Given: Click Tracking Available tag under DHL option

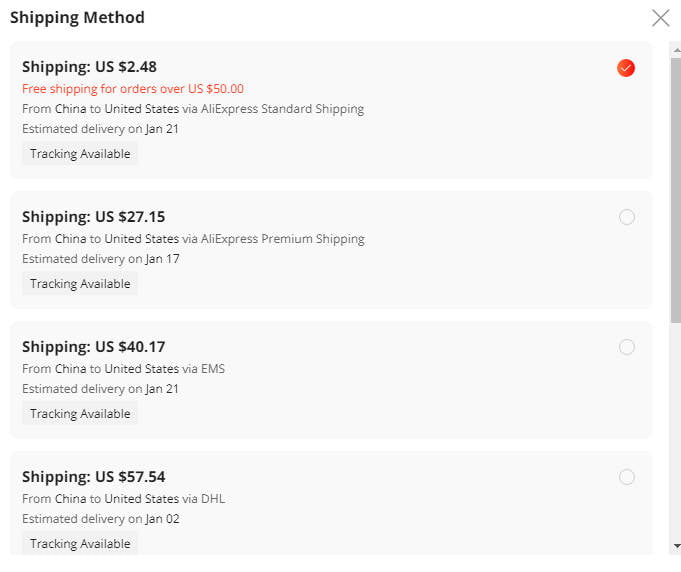Looking at the screenshot, I should tap(80, 544).
